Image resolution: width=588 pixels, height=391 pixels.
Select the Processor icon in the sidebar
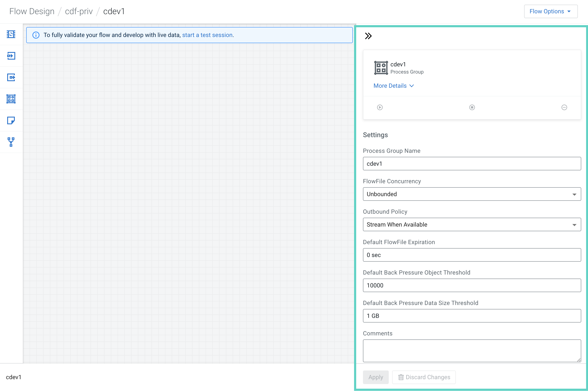(11, 34)
